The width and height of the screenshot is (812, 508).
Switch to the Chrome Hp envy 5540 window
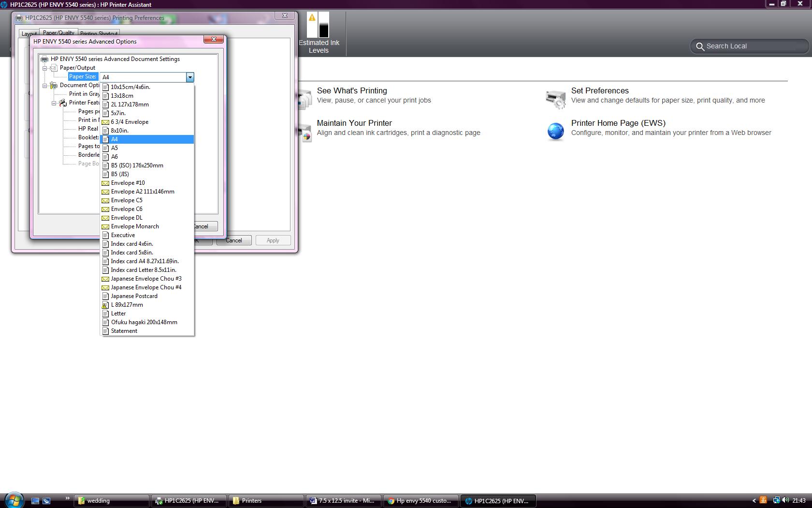[421, 501]
